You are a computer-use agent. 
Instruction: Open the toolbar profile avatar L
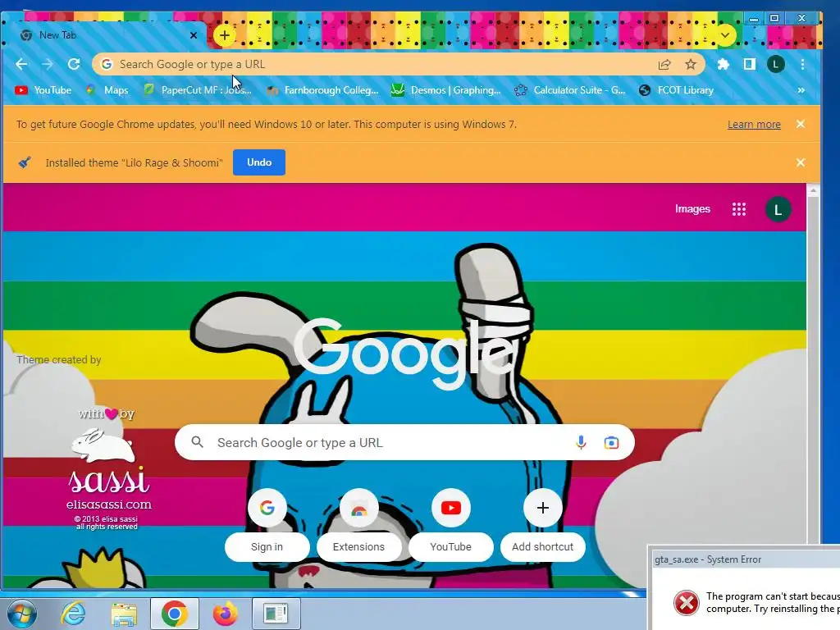[776, 65]
